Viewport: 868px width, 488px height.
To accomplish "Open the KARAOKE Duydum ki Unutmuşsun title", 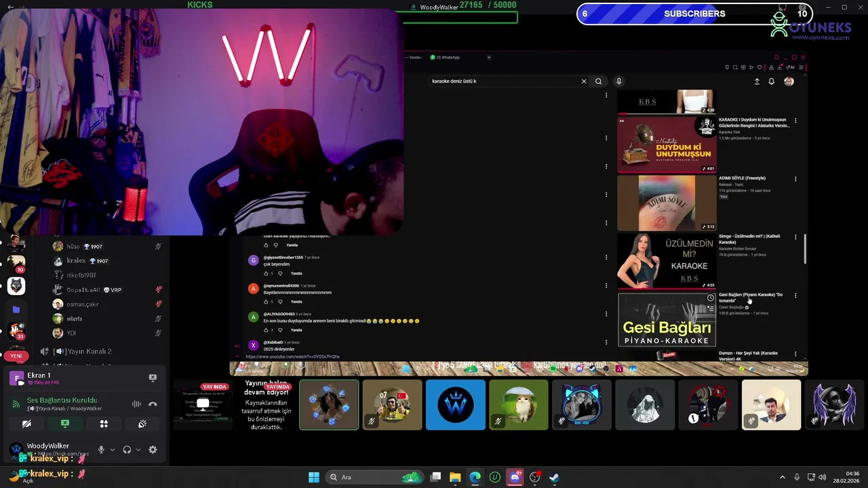I will tap(753, 123).
